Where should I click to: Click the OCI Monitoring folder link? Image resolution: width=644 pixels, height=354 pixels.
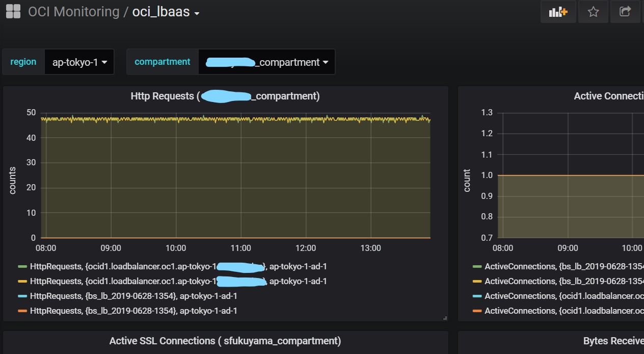point(73,12)
